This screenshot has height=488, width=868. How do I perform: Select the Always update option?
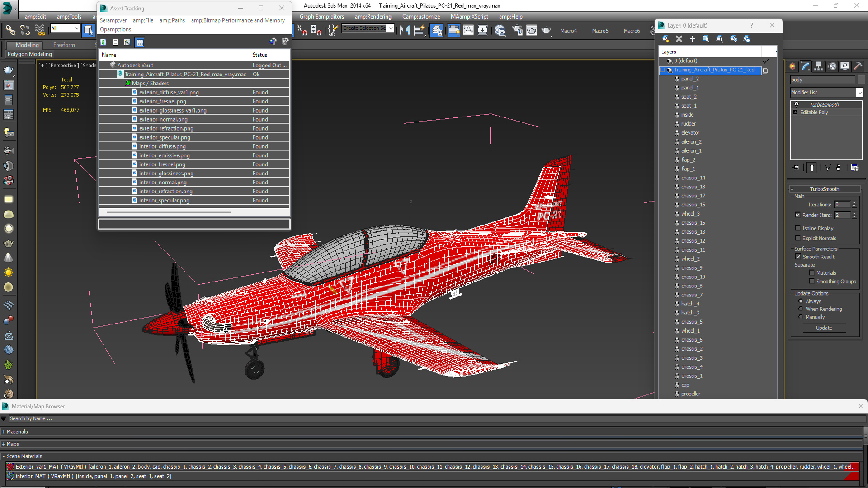point(801,301)
